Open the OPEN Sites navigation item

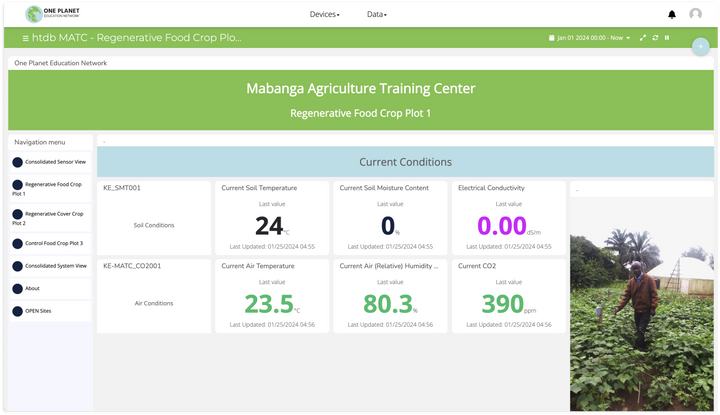coord(51,311)
